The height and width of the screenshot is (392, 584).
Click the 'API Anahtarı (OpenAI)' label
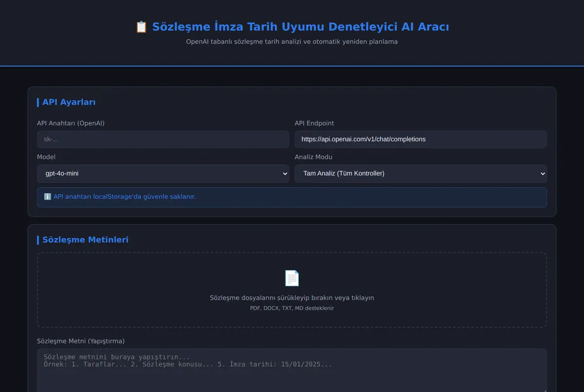click(71, 124)
